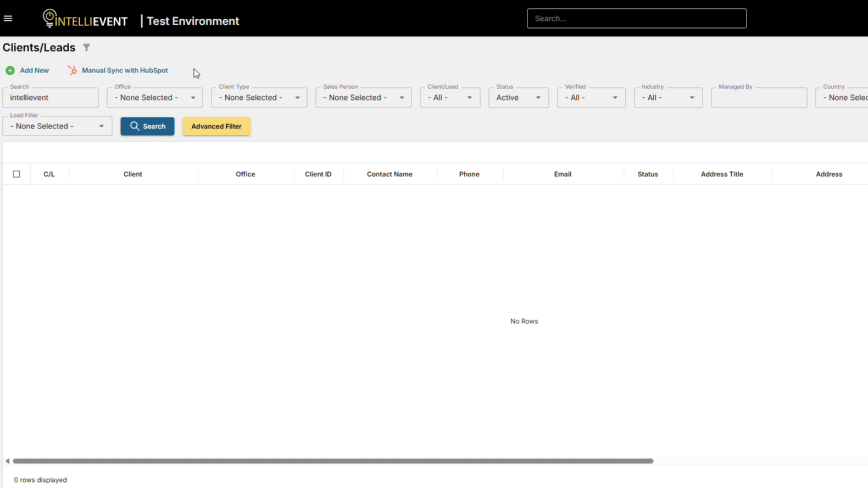
Task: Open the Office dropdown
Action: pos(155,98)
